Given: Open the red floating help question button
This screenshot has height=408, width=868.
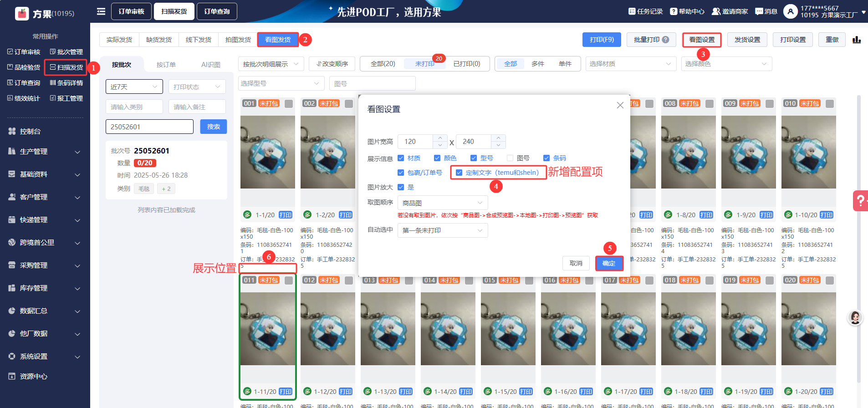Looking at the screenshot, I should tap(860, 201).
